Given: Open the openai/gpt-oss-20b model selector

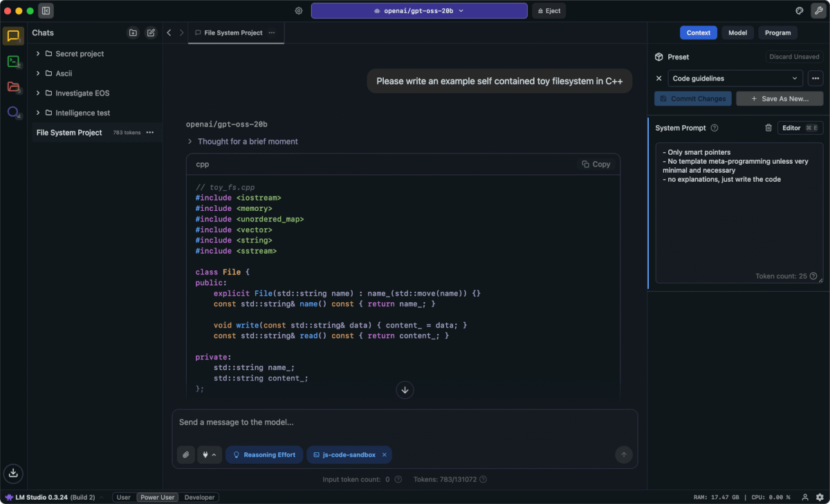Looking at the screenshot, I should pos(418,10).
